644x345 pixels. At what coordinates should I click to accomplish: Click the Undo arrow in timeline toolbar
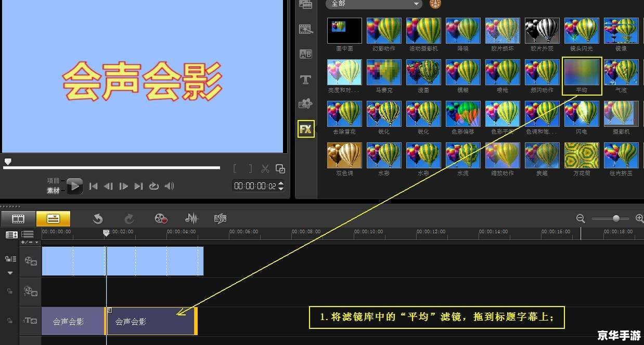click(98, 219)
